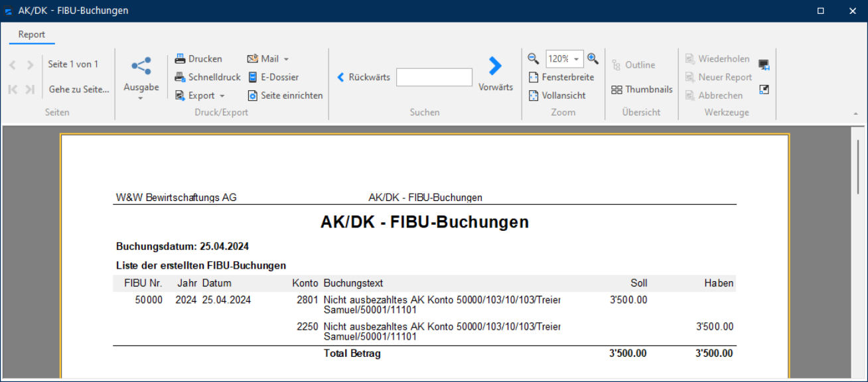Switch to Vollansicht full page view
Viewport: 868px width, 382px height.
pos(557,95)
